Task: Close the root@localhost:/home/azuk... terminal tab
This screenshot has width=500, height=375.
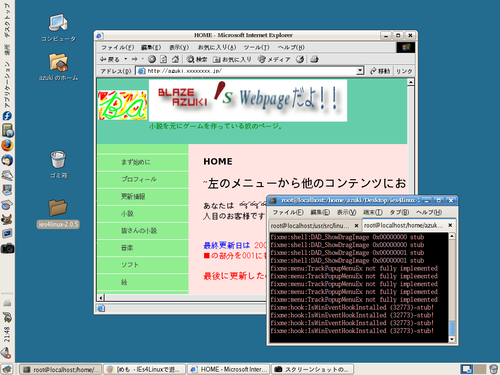Action: 450,225
